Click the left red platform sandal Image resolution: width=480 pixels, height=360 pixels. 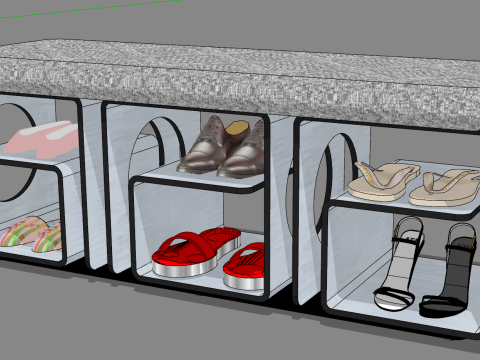coord(196,252)
